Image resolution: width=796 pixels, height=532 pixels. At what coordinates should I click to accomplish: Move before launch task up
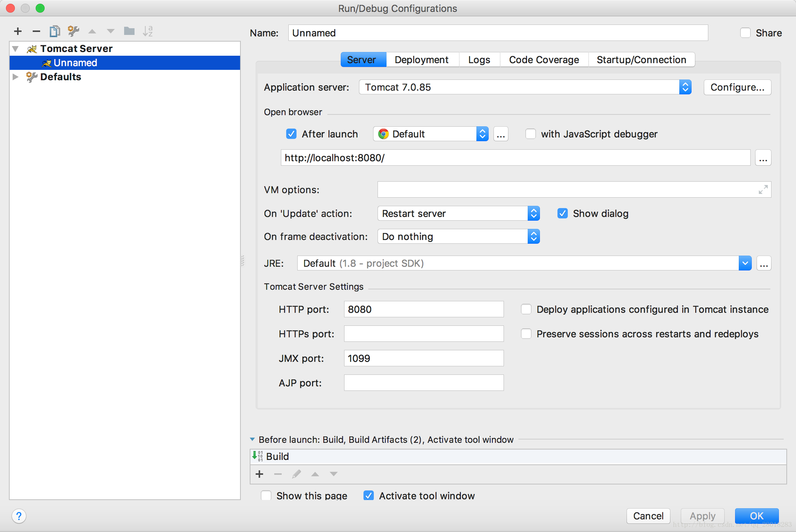click(315, 474)
